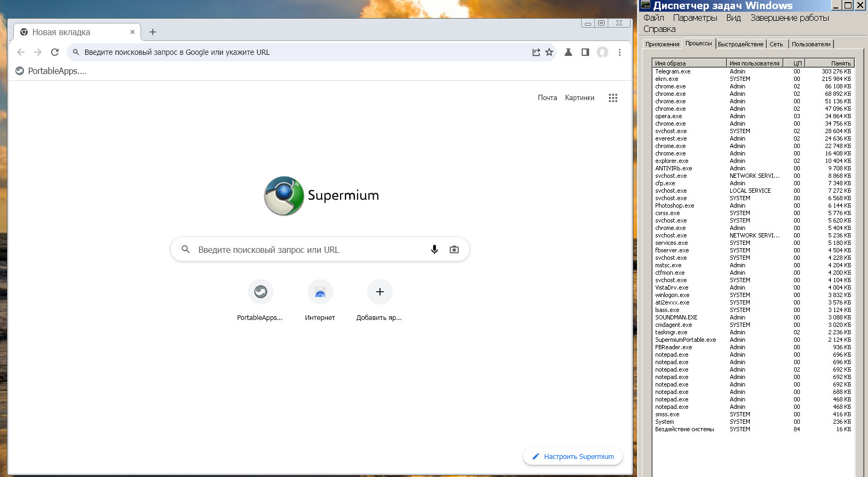Search by image with camera icon
868x477 pixels.
[x=454, y=249]
